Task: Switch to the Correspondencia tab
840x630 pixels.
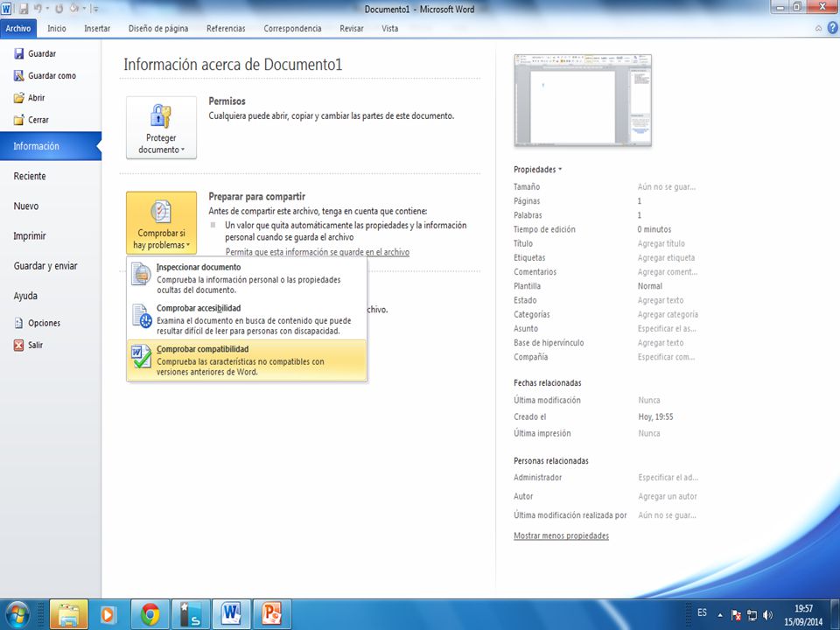Action: coord(292,28)
